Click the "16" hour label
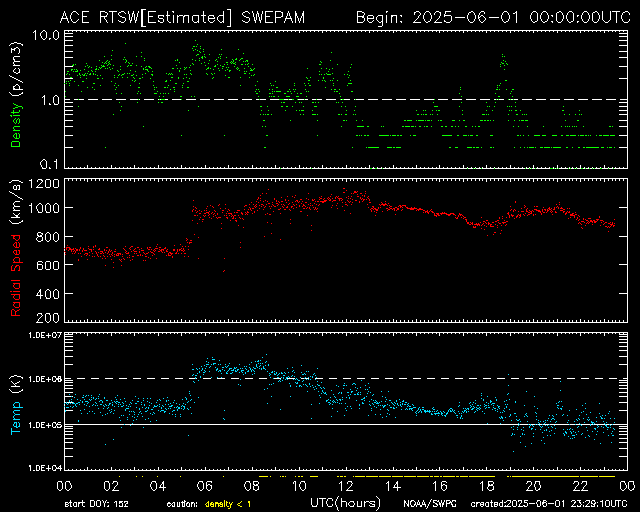The image size is (640, 512). [x=440, y=486]
